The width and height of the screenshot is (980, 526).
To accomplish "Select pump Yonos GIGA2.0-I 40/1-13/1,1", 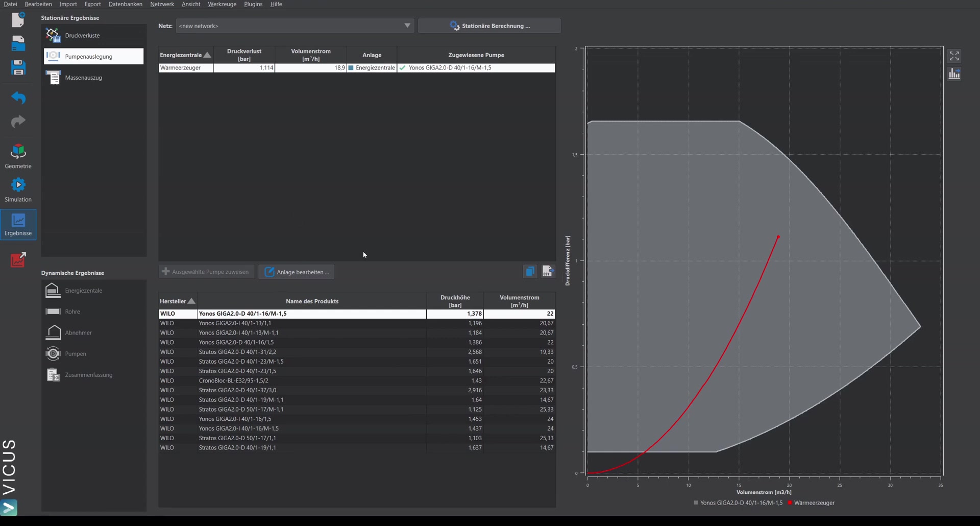I will [x=357, y=323].
